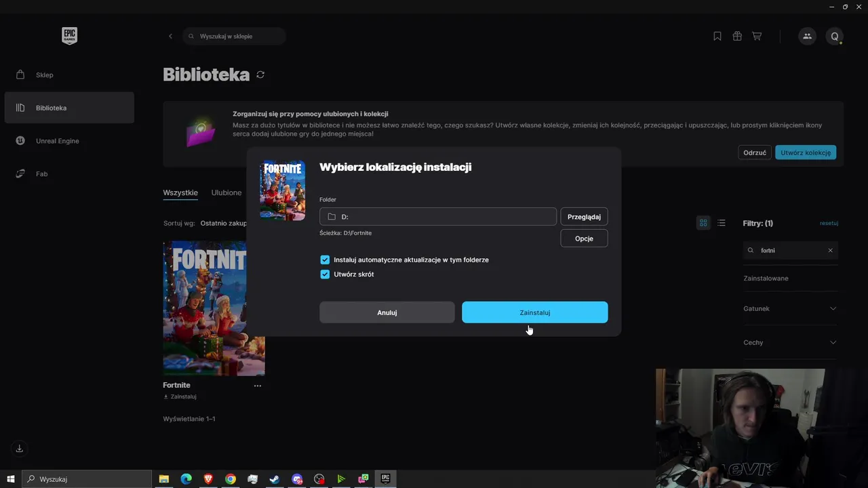The width and height of the screenshot is (868, 488).
Task: Click resetuj filters link
Action: click(x=829, y=223)
